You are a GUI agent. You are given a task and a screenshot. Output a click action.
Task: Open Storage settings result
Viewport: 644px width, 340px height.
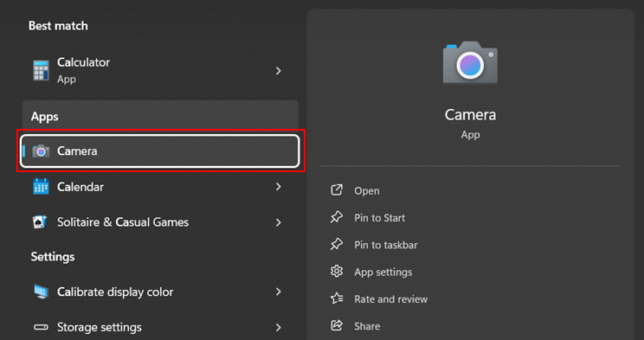point(160,327)
